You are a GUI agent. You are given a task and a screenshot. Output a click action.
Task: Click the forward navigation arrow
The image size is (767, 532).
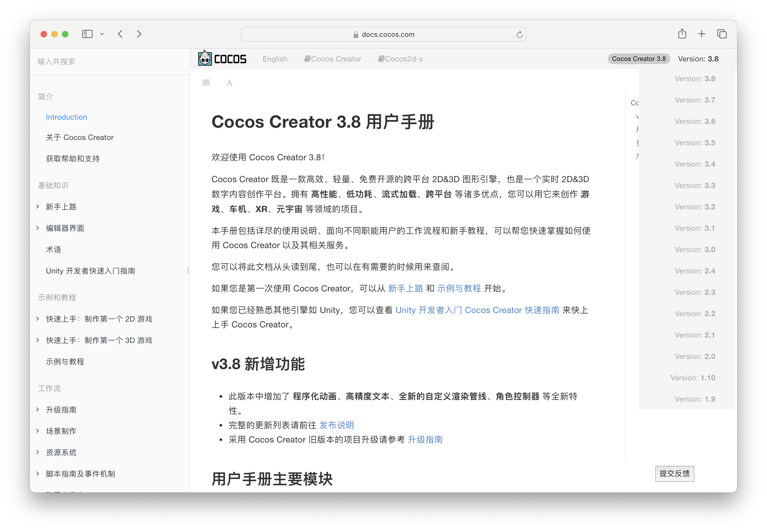[139, 34]
